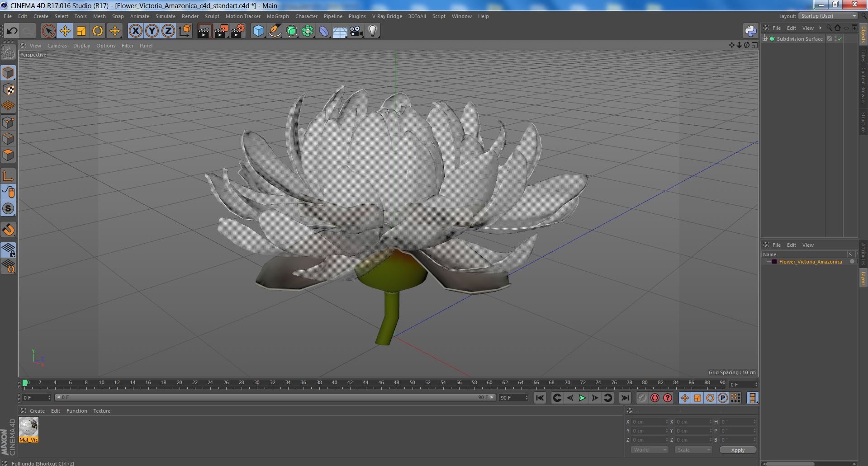Click frame 44 on timeline ruler
Image resolution: width=868 pixels, height=466 pixels.
pyautogui.click(x=365, y=383)
